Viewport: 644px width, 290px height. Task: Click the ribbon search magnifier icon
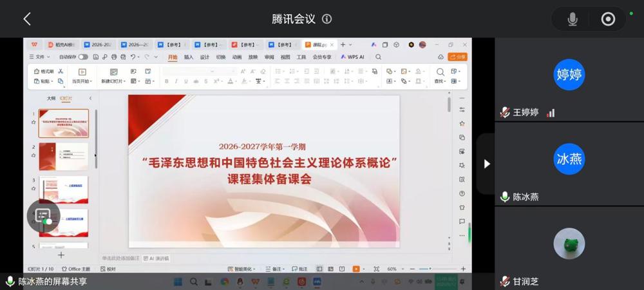(378, 57)
